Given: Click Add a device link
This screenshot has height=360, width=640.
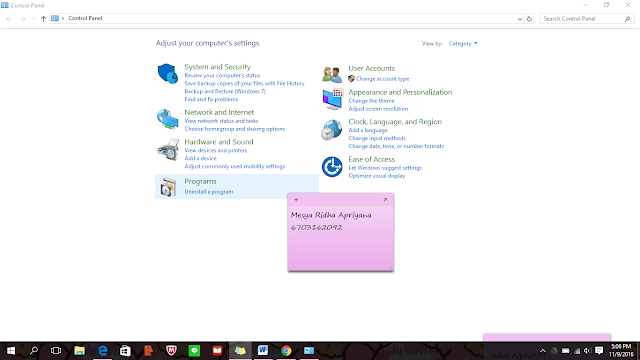Looking at the screenshot, I should (x=200, y=158).
